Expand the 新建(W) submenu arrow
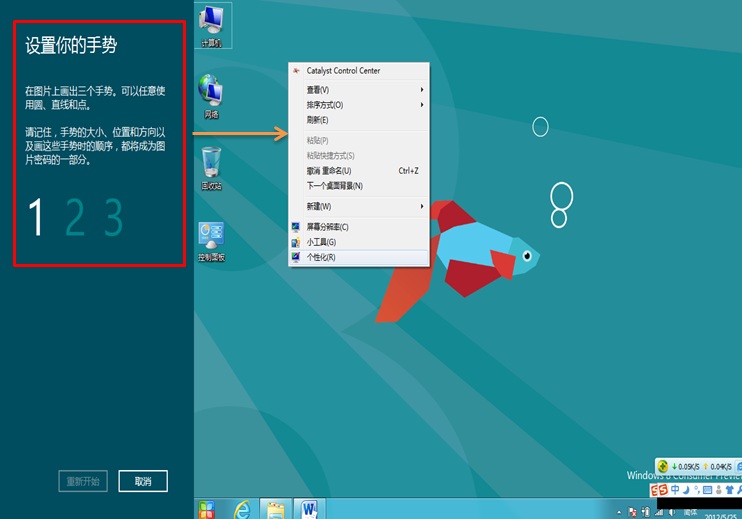The image size is (742, 519). [x=422, y=206]
